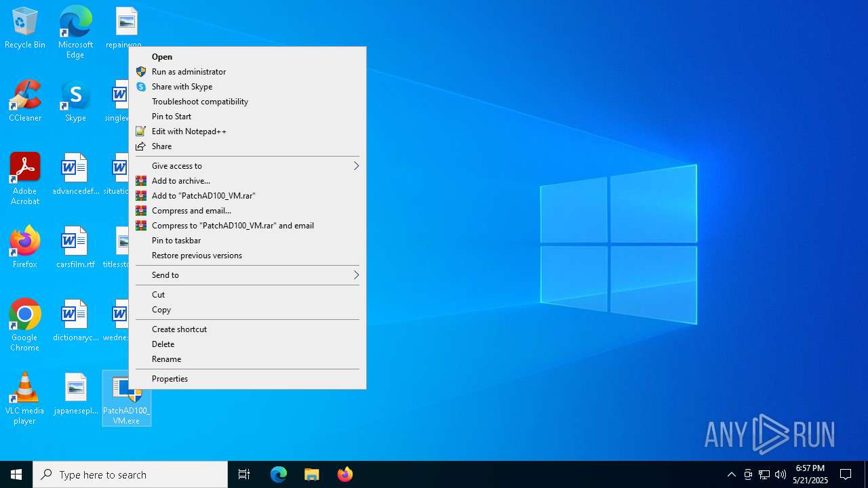
Task: Open File Explorer from the taskbar
Action: (311, 474)
